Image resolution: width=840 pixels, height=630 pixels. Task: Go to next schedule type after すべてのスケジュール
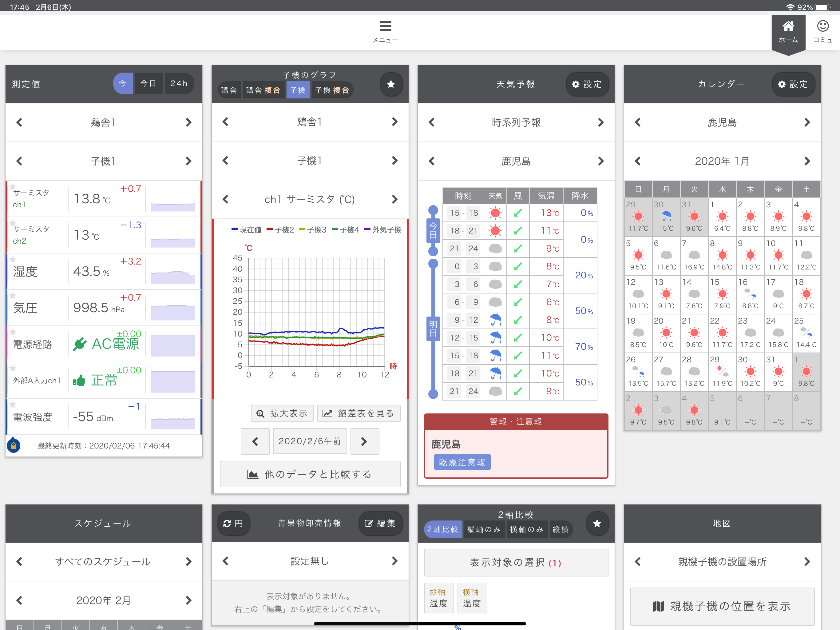(x=188, y=562)
